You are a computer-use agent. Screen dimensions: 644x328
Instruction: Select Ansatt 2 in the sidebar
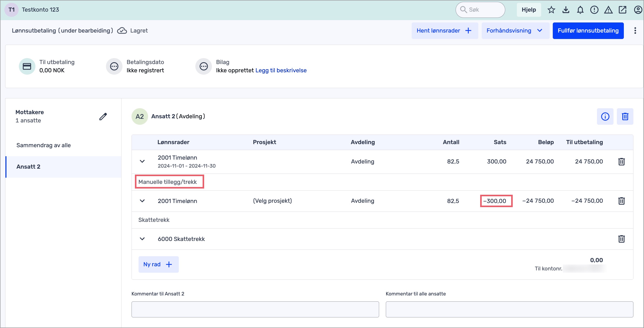pos(64,167)
